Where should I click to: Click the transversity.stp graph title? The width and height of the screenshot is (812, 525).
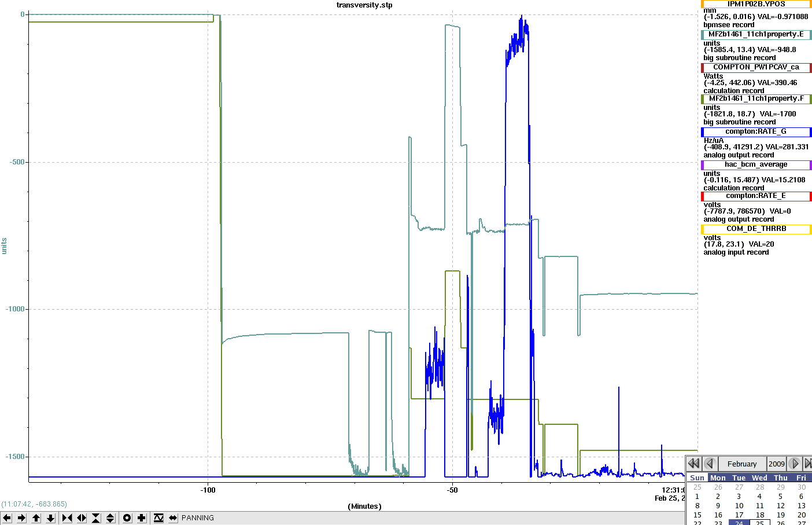364,5
